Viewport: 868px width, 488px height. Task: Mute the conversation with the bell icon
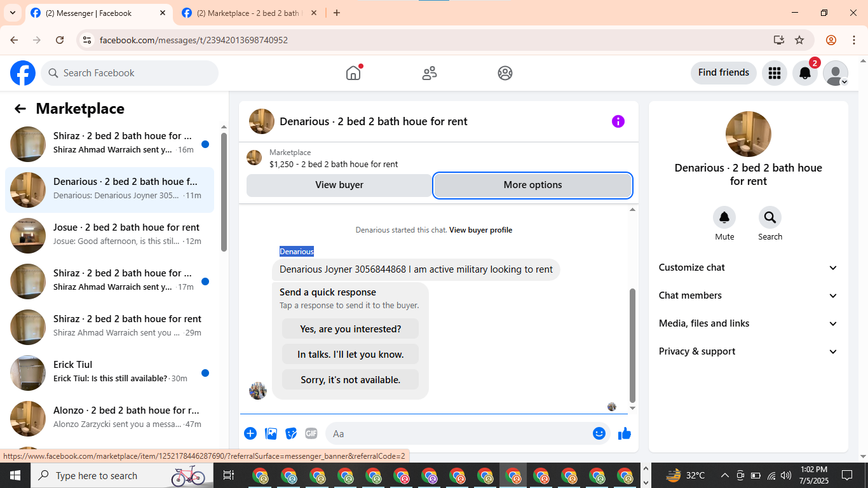(724, 218)
